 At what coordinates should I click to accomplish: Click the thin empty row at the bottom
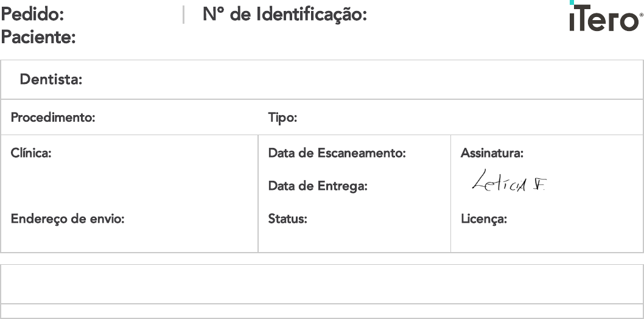pos(321,311)
